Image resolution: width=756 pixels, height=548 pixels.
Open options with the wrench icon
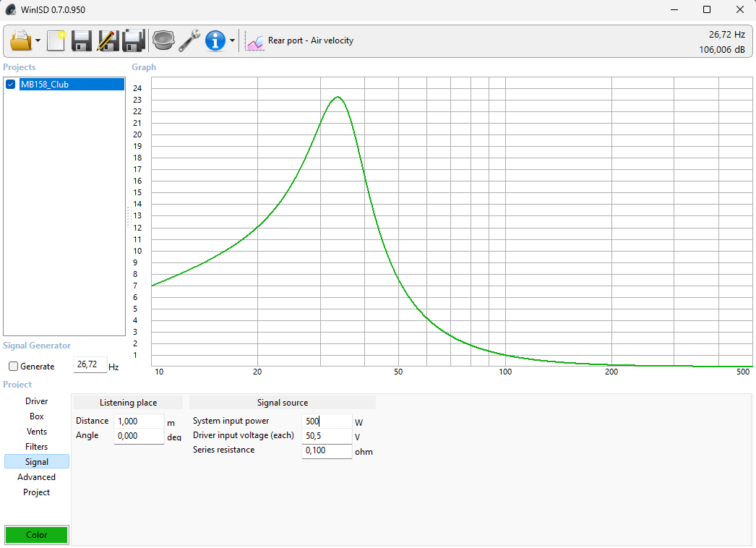tap(189, 40)
